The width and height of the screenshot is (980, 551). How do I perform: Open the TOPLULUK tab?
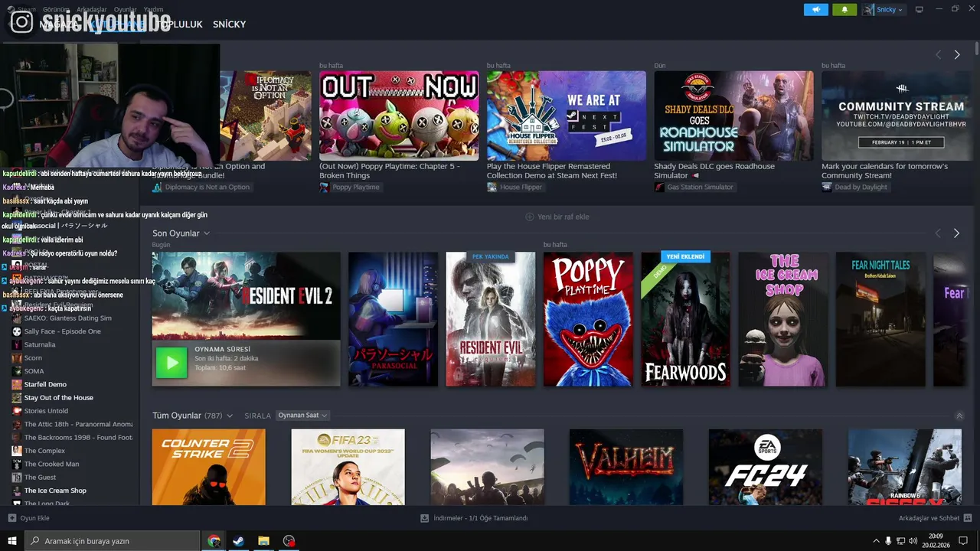tap(178, 24)
